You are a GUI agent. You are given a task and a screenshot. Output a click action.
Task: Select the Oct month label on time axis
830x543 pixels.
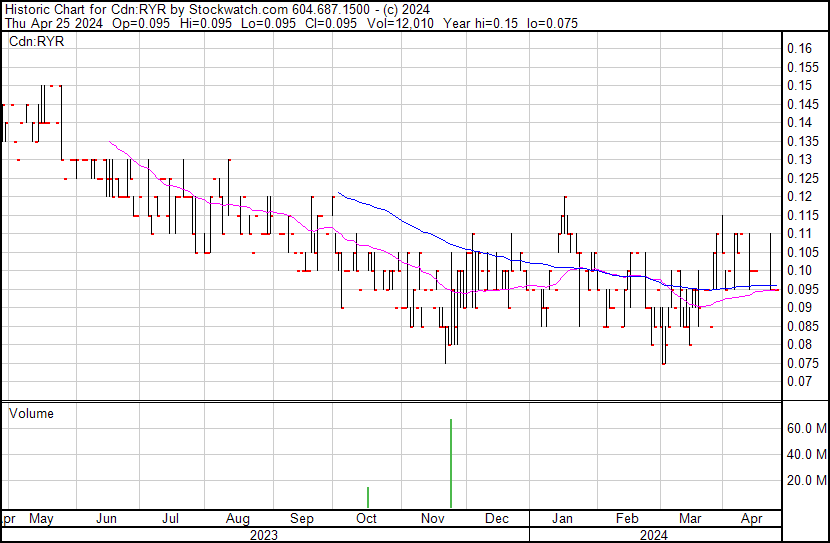(x=366, y=519)
